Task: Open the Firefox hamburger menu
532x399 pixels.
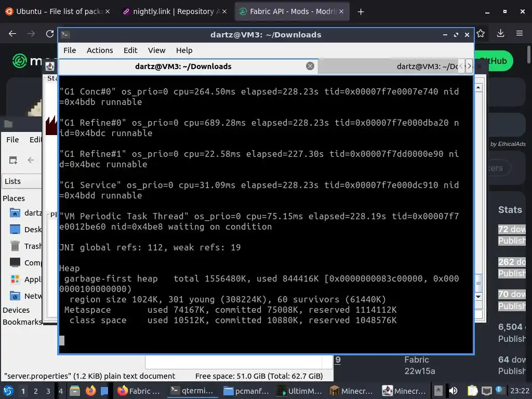Action: [520, 33]
